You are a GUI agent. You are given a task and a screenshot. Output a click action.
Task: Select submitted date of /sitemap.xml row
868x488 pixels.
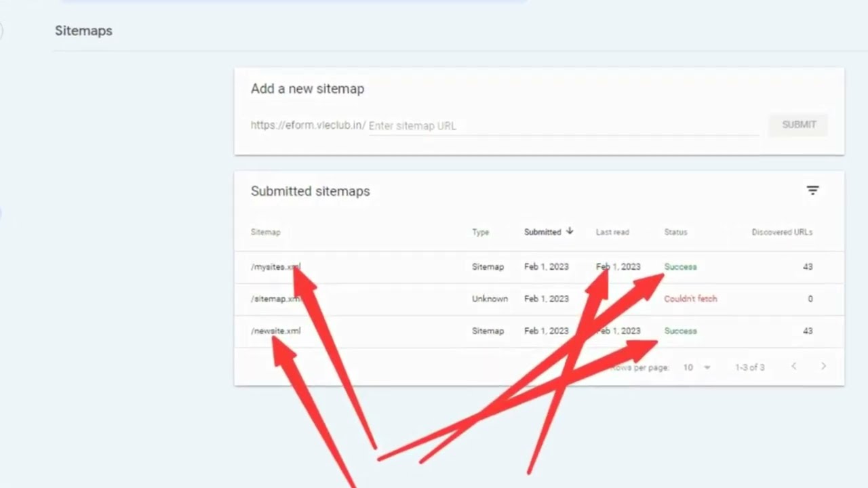point(547,299)
